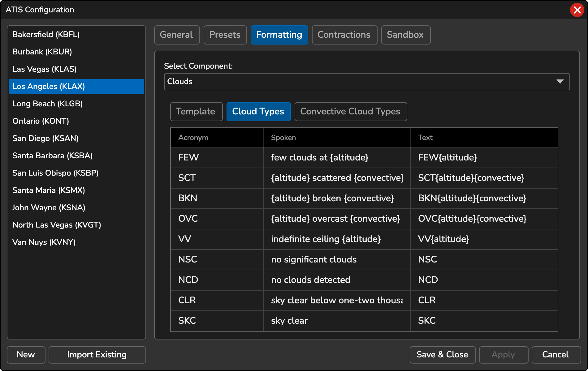This screenshot has height=371, width=588.
Task: Open the Contractions tab
Action: click(x=344, y=35)
